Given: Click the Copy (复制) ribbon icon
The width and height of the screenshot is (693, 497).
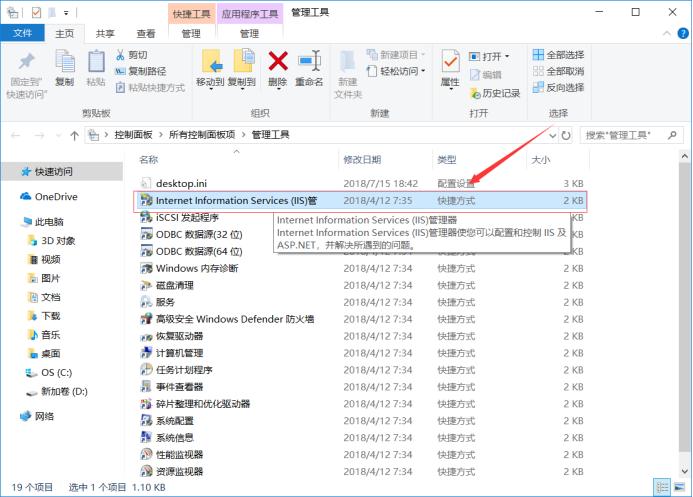Looking at the screenshot, I should pos(65,61).
